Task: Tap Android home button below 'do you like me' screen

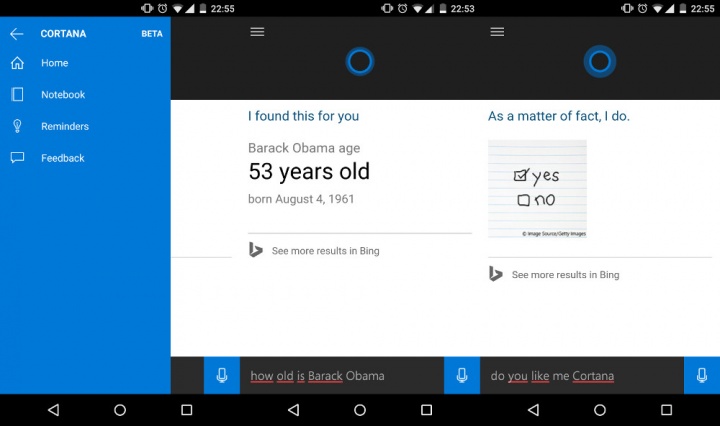Action: (x=600, y=410)
